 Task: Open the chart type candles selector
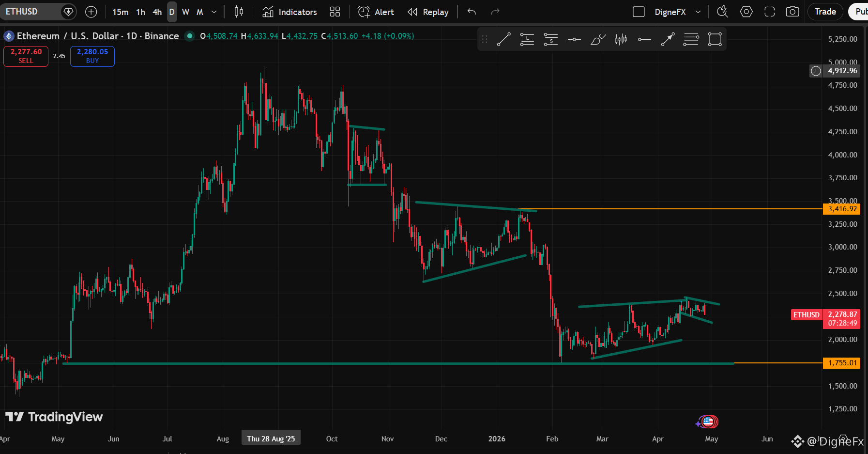[x=239, y=12]
